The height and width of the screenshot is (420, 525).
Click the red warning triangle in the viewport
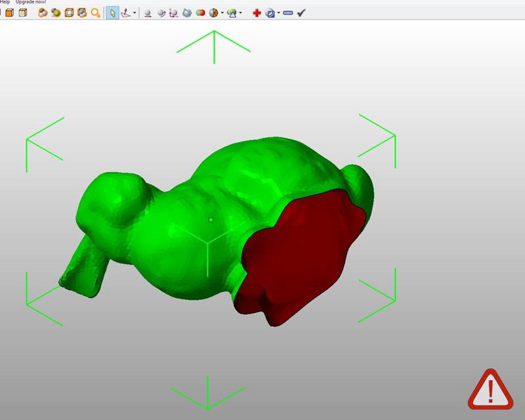point(490,390)
